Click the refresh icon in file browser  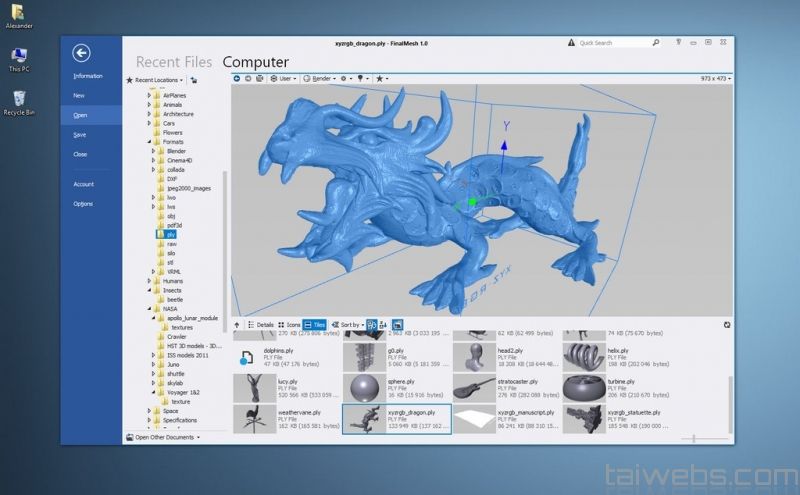point(727,324)
